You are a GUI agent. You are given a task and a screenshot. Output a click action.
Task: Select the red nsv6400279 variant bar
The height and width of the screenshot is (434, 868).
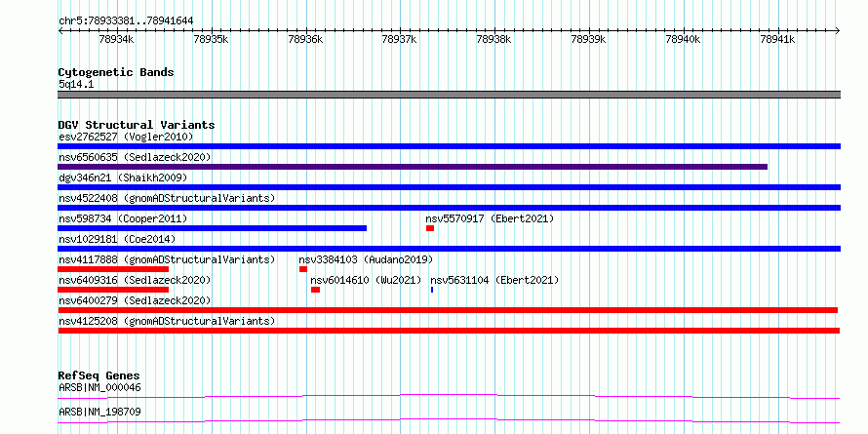pyautogui.click(x=448, y=310)
